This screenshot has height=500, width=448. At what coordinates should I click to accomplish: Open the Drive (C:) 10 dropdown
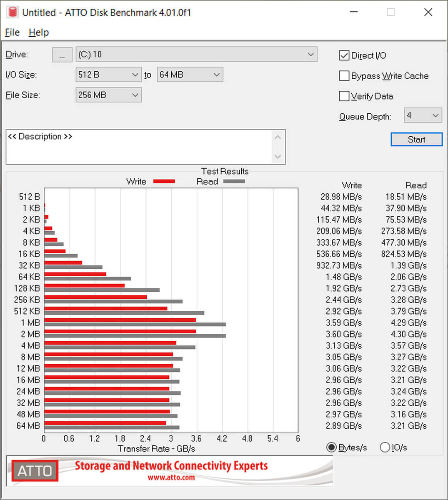196,54
